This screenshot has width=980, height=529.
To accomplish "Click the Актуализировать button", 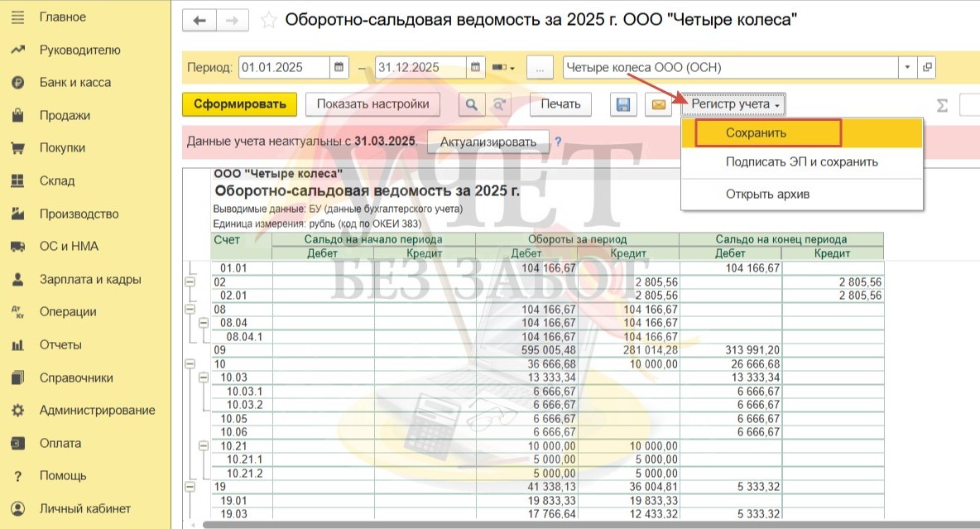I will click(x=488, y=142).
